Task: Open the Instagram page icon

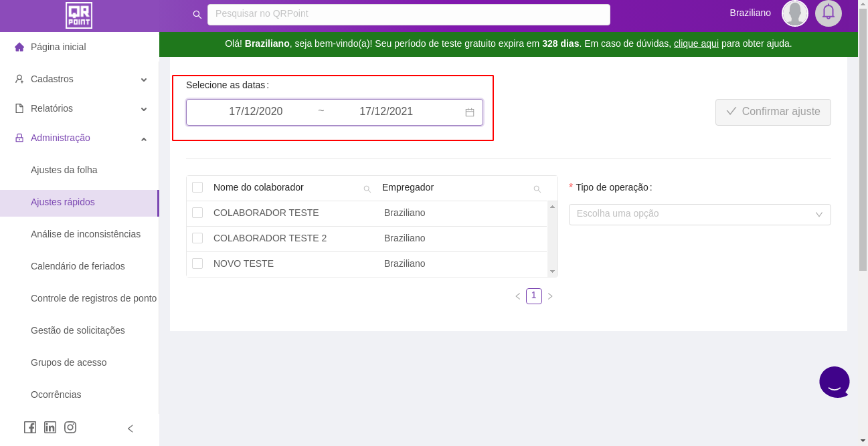Action: (70, 427)
